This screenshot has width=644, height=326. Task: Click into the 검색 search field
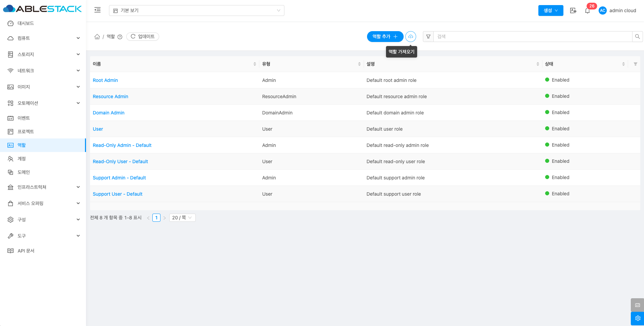point(532,37)
